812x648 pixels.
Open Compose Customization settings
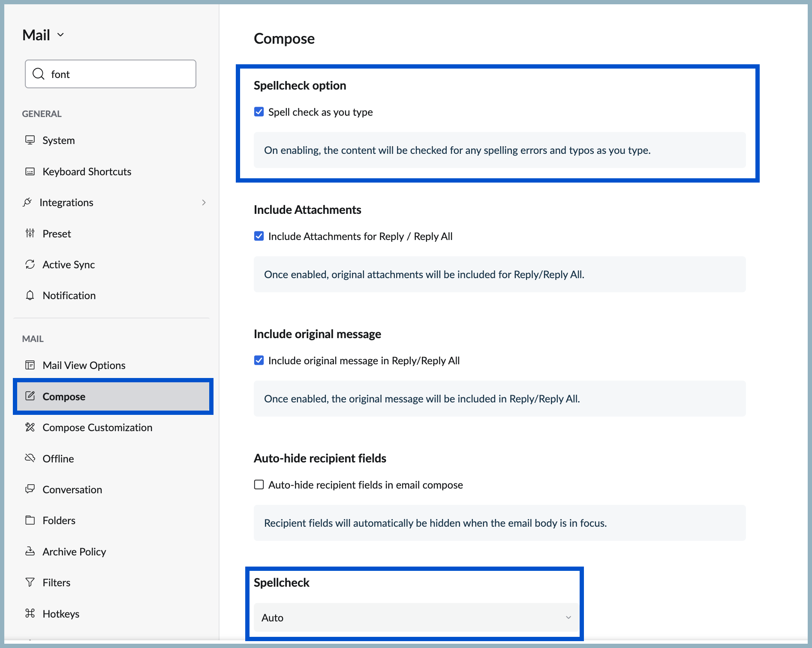click(x=97, y=427)
